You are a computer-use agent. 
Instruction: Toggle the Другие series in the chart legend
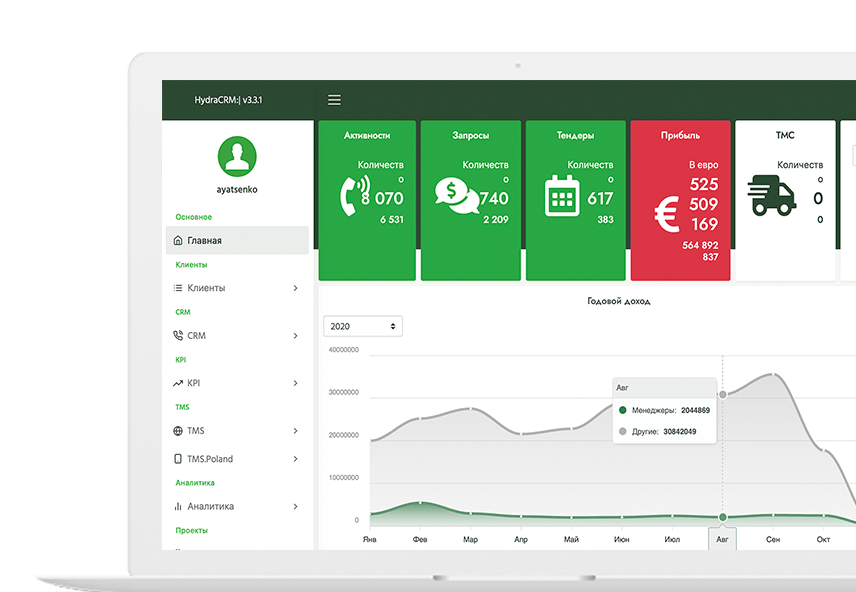pos(622,431)
